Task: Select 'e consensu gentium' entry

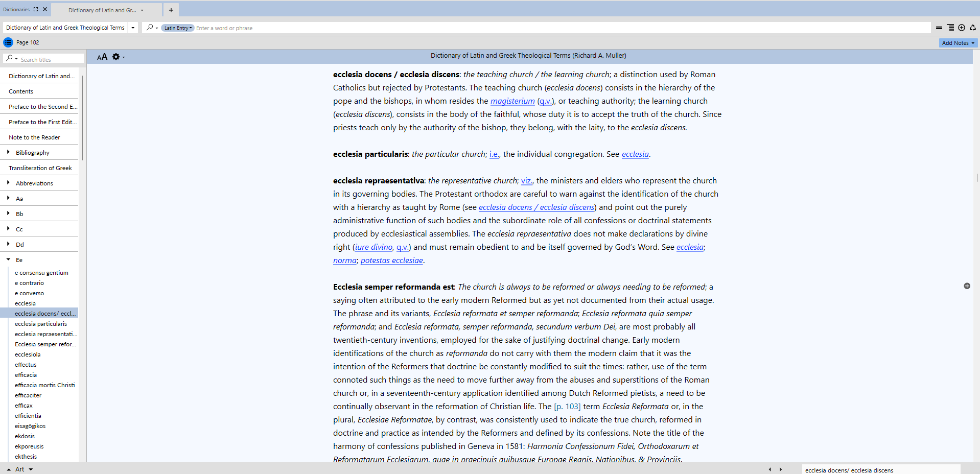Action: [41, 273]
